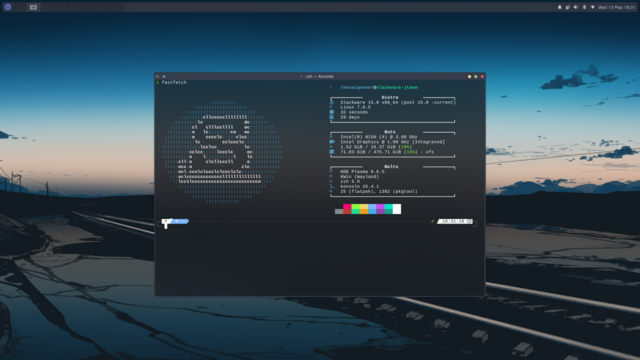
Task: Click the GPU icon beside Intel Graphics
Action: 332,142
